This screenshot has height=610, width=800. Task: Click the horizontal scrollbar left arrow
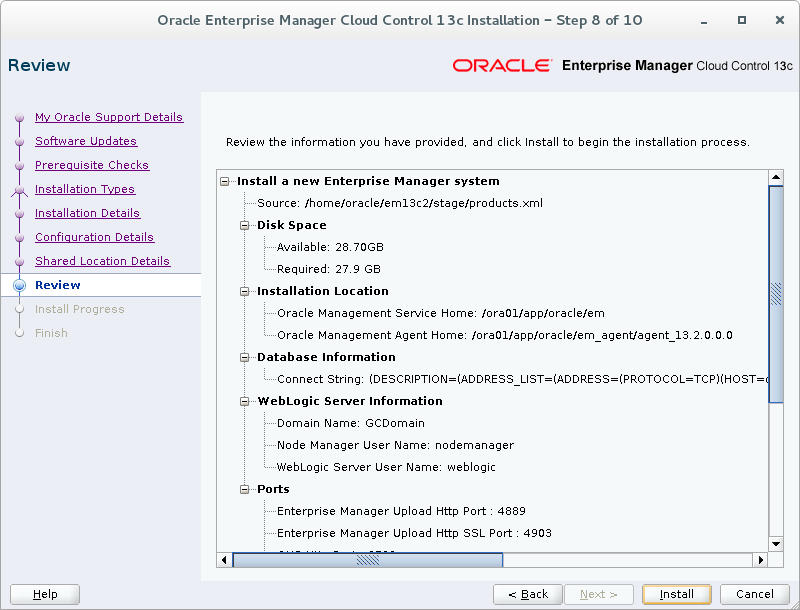(x=224, y=560)
